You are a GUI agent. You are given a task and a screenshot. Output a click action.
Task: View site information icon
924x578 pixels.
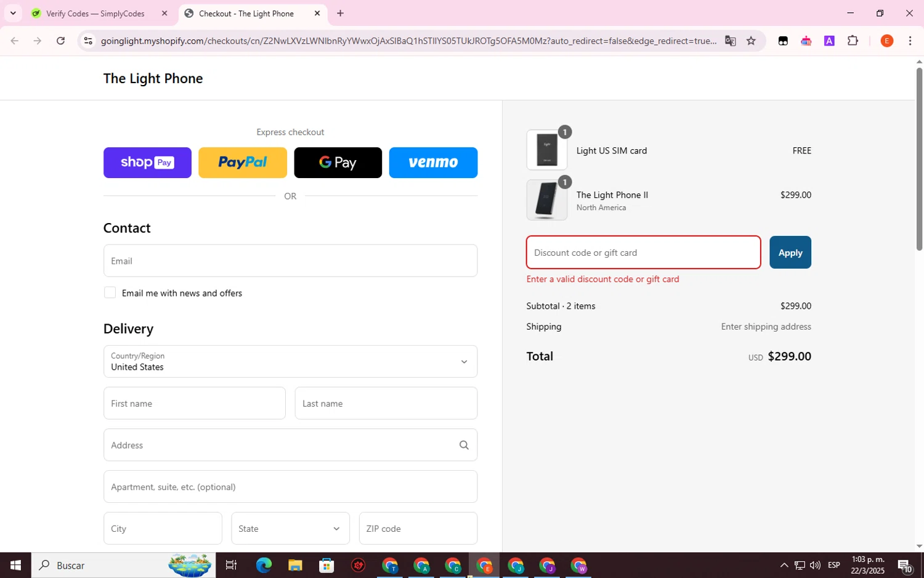(88, 41)
